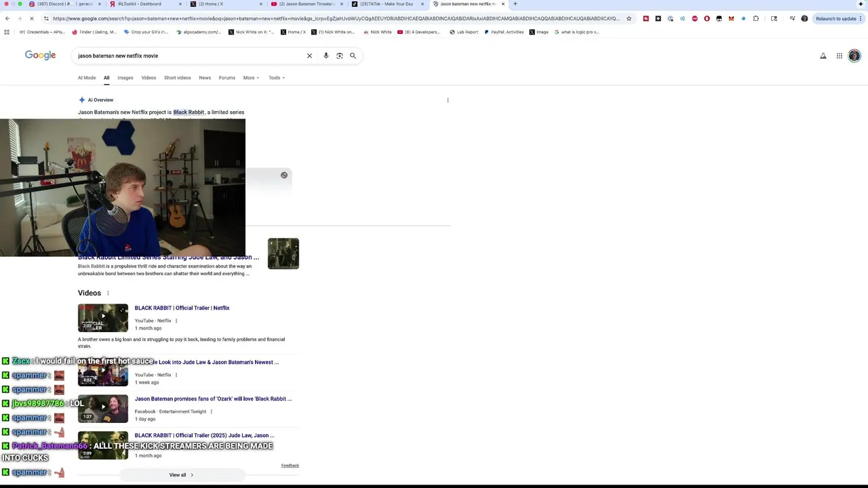Select the Images search tab

[x=125, y=78]
